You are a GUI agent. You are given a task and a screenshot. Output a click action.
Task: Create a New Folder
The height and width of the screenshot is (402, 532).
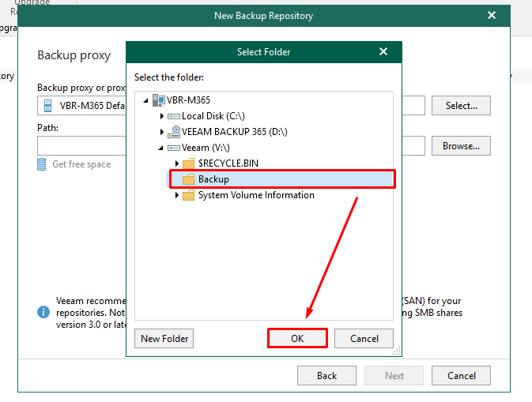tap(164, 338)
